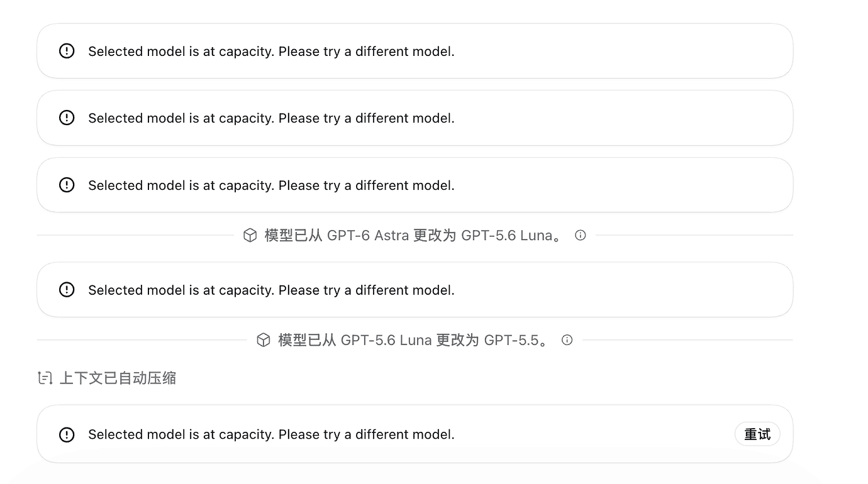The width and height of the screenshot is (868, 484).
Task: Click error message text in the topmost card
Action: click(x=271, y=52)
